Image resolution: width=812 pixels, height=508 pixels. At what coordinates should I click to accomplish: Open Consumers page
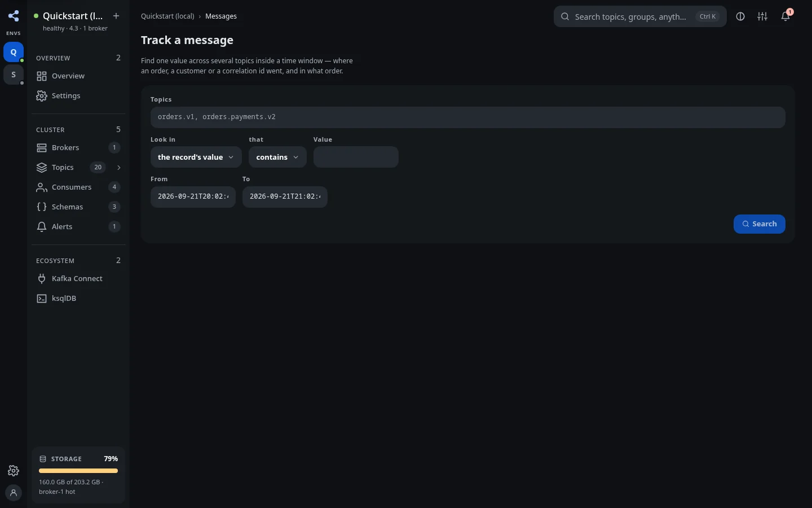pyautogui.click(x=78, y=187)
